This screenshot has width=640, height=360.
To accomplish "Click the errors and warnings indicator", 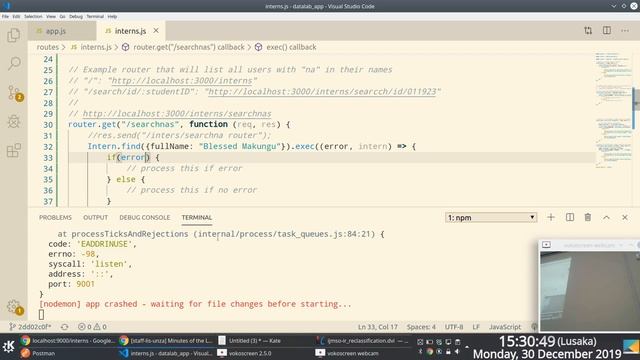I will pyautogui.click(x=92, y=327).
